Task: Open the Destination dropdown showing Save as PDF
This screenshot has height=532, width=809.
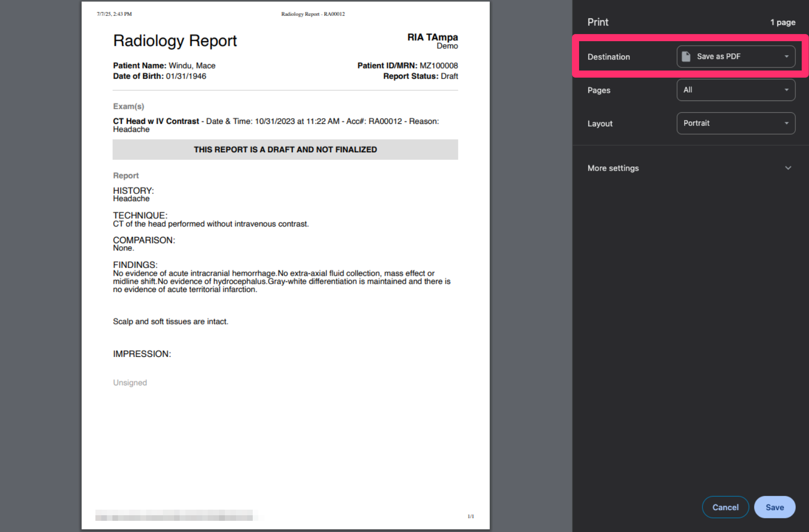Action: [735, 56]
